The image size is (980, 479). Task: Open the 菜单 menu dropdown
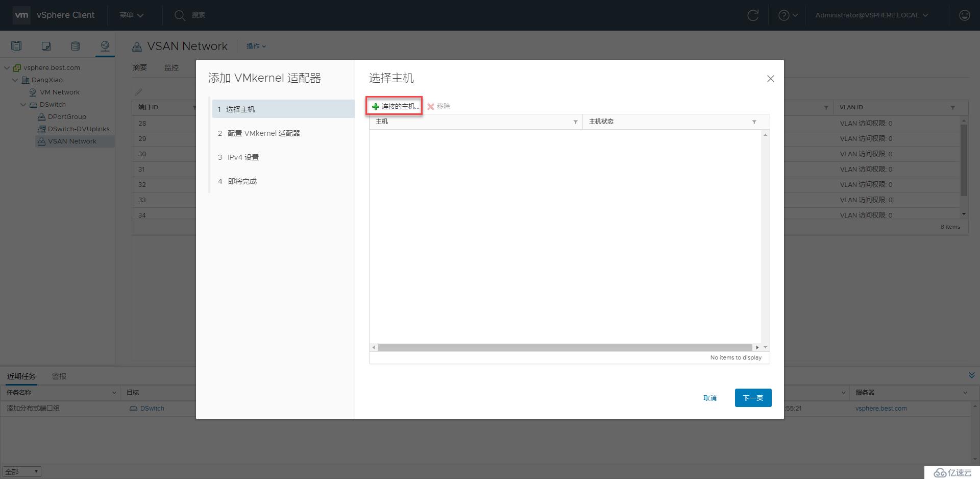click(x=132, y=15)
